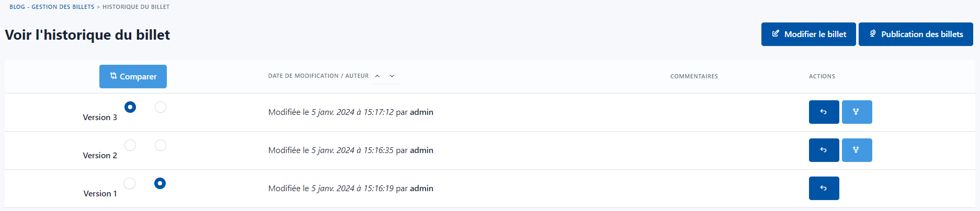
Task: Sort modification date ascending with up chevron
Action: [x=377, y=76]
